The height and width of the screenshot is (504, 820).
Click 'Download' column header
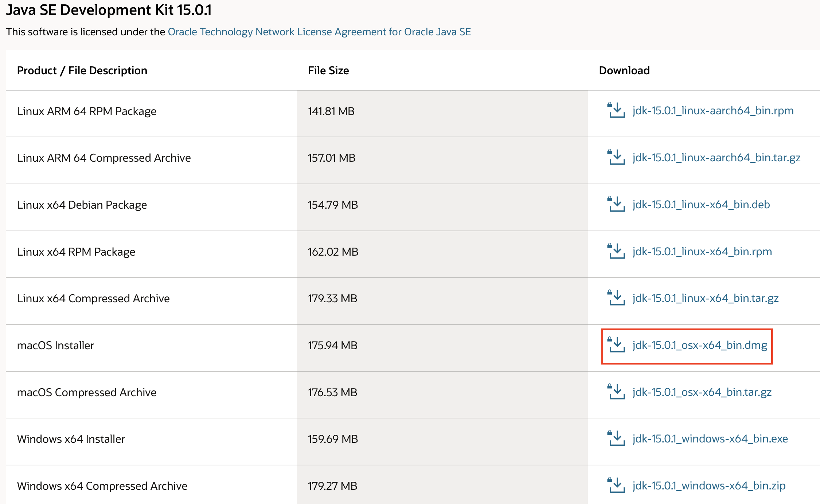pos(624,70)
